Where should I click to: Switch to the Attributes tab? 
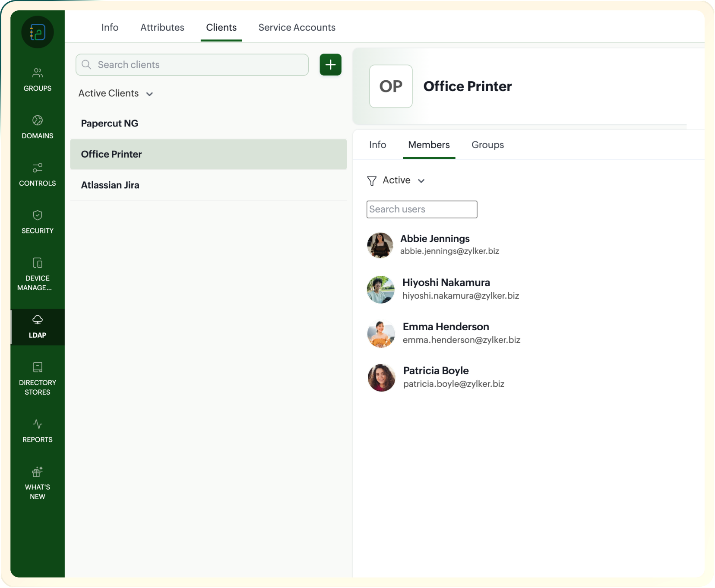point(162,27)
